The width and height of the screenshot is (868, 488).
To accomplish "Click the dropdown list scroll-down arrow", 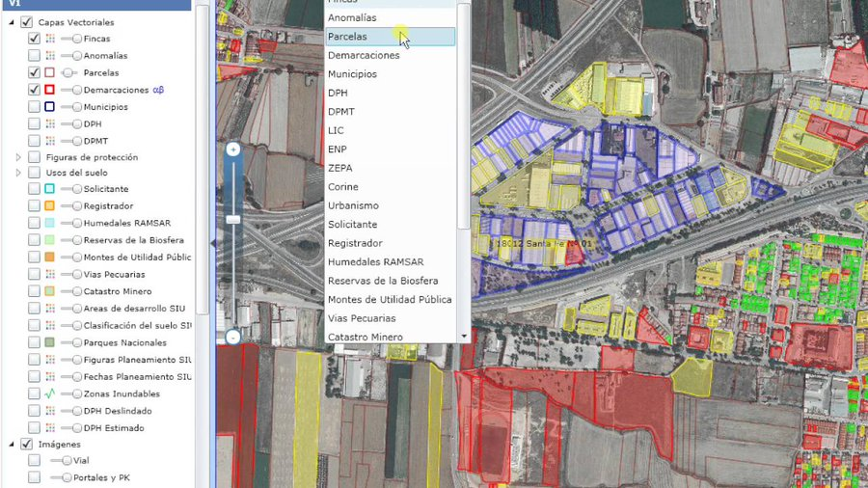I will pyautogui.click(x=464, y=337).
